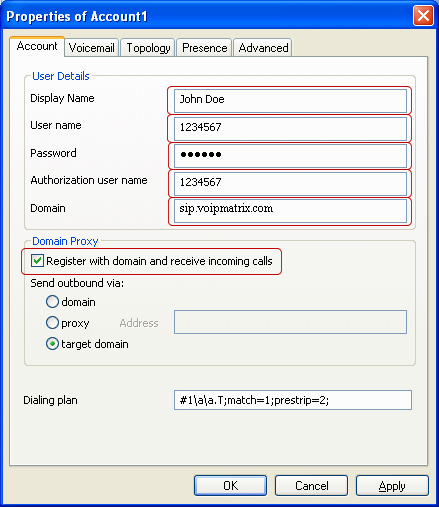Select the domain radio button

point(52,302)
